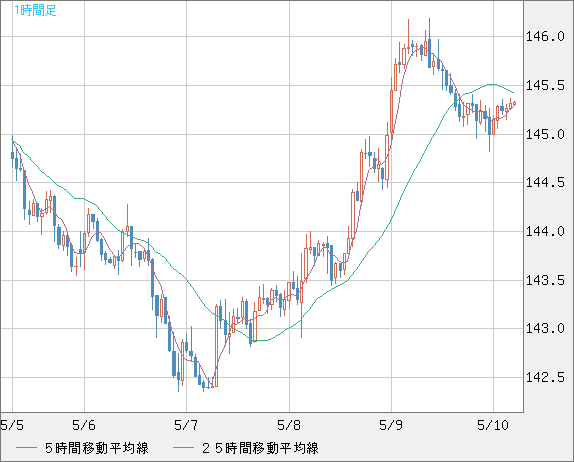This screenshot has width=574, height=462.
Task: Click the 142.5 price axis label
Action: (x=545, y=377)
